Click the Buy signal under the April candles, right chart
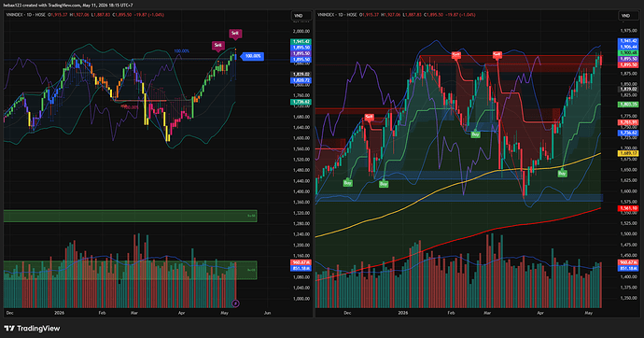Screen dimensions: 644x338 562,174
